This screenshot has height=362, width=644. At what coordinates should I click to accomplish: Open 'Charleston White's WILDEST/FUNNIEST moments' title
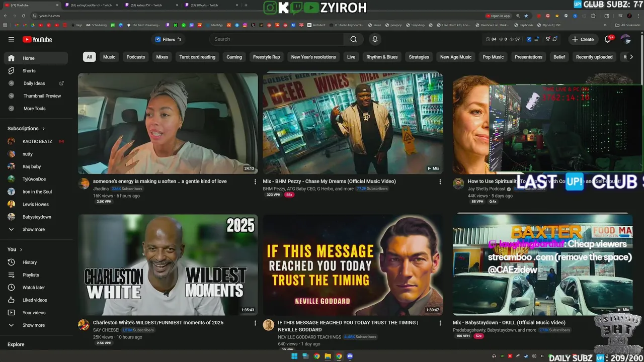click(158, 323)
